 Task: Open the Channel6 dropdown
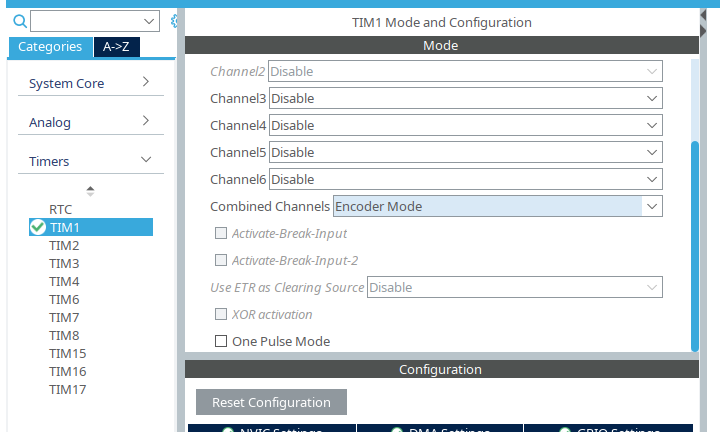tap(465, 179)
